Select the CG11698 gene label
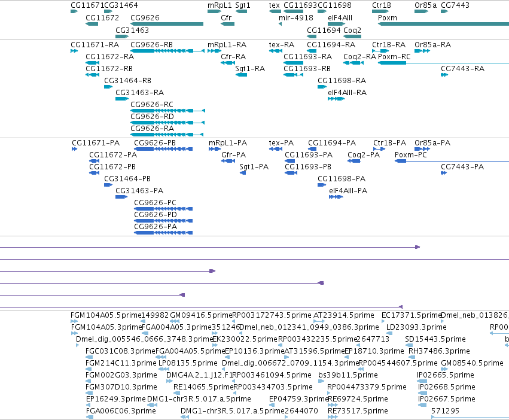509x420 pixels. click(x=335, y=5)
